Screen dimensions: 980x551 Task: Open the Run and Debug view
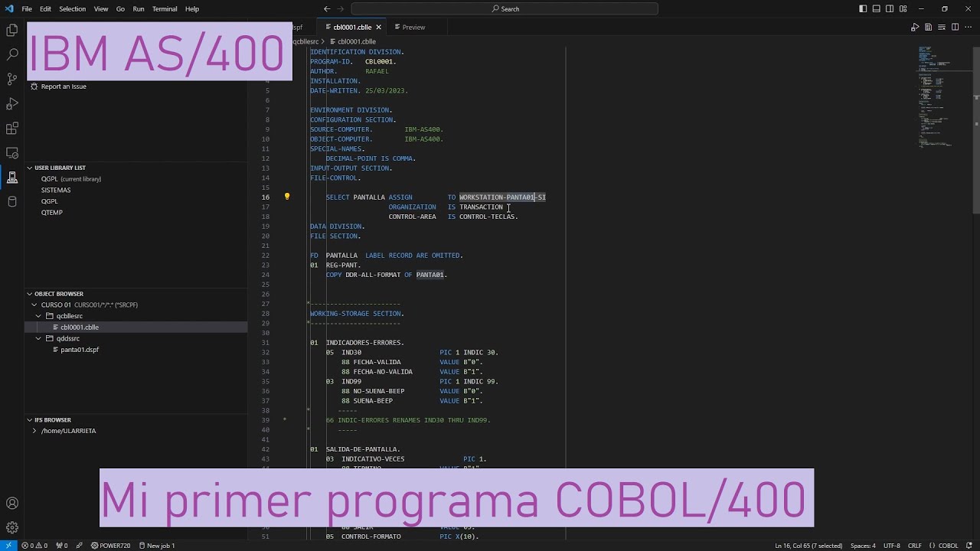point(12,103)
